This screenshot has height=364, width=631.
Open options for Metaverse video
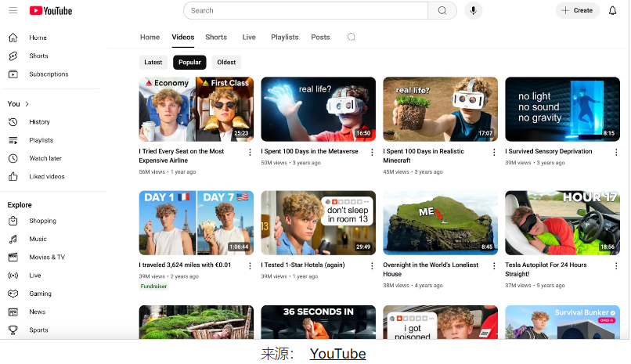373,152
